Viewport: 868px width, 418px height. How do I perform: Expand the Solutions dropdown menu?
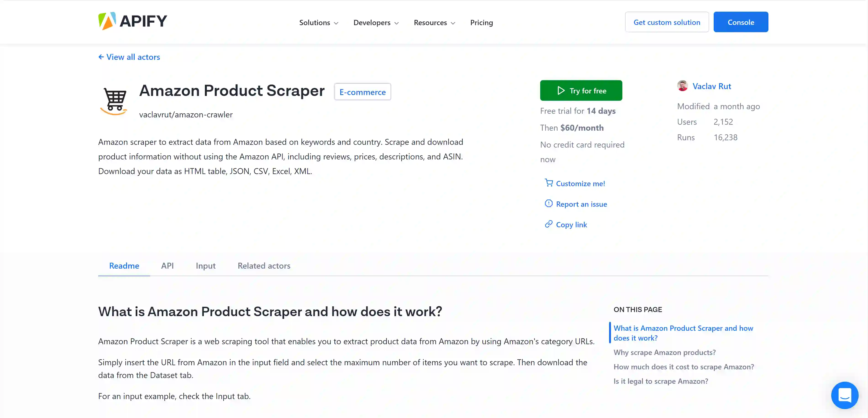click(x=318, y=23)
